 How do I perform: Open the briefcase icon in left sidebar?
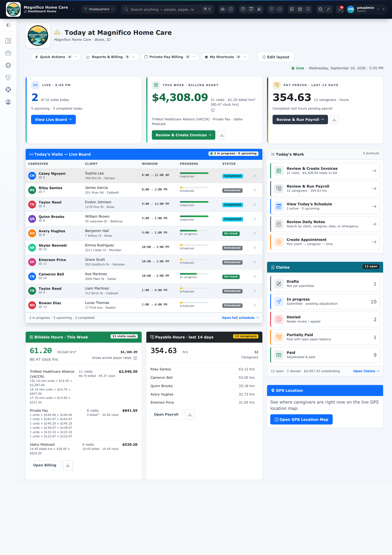point(8,53)
